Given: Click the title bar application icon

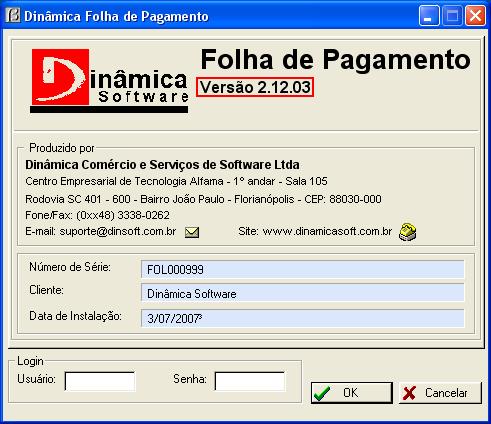Looking at the screenshot, I should 13,15.
